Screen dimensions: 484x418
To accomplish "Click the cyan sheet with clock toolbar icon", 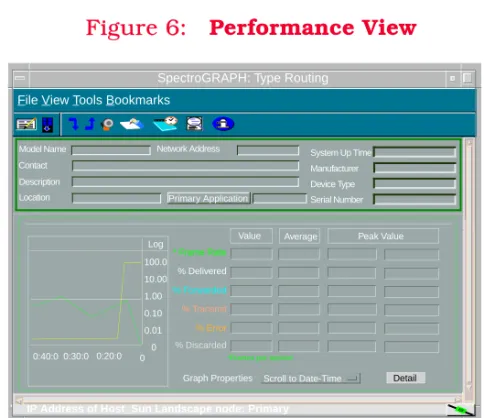I will pyautogui.click(x=165, y=124).
